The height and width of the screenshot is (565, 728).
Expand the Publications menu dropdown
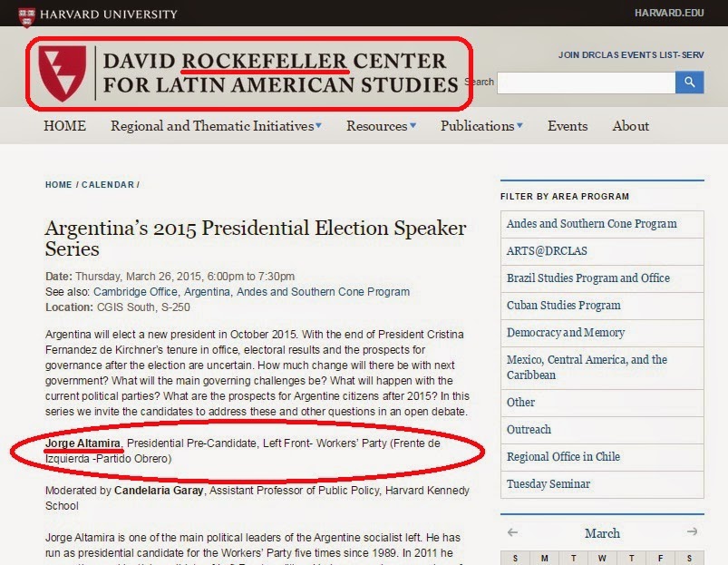pos(481,126)
